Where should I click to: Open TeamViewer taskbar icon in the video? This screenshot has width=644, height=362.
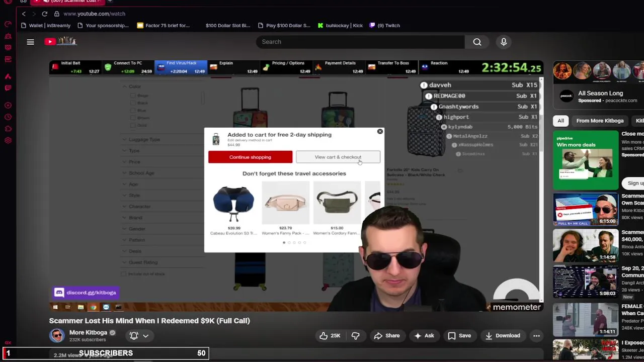point(106,307)
